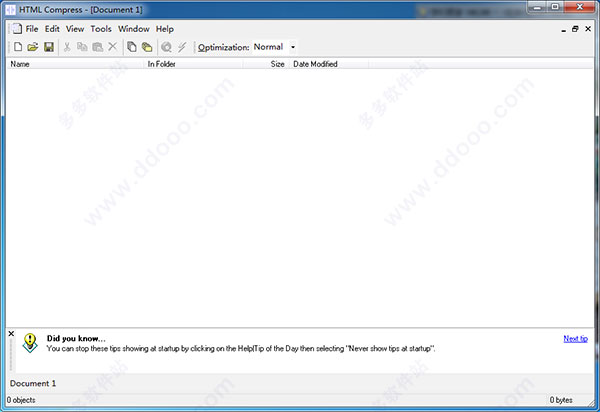The height and width of the screenshot is (412, 600).
Task: Click the tip lightbulb icon
Action: point(30,342)
